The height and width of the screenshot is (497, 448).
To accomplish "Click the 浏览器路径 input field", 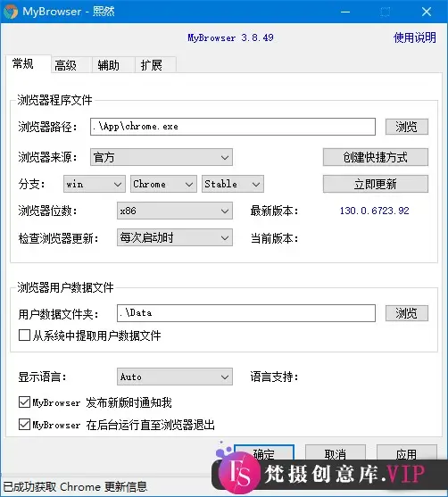I will pyautogui.click(x=233, y=127).
